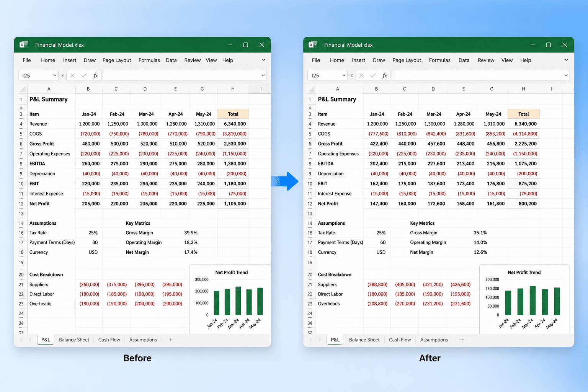Viewport: 588px width, 392px height.
Task: Select Net Margin 12.6% value
Action: 480,252
